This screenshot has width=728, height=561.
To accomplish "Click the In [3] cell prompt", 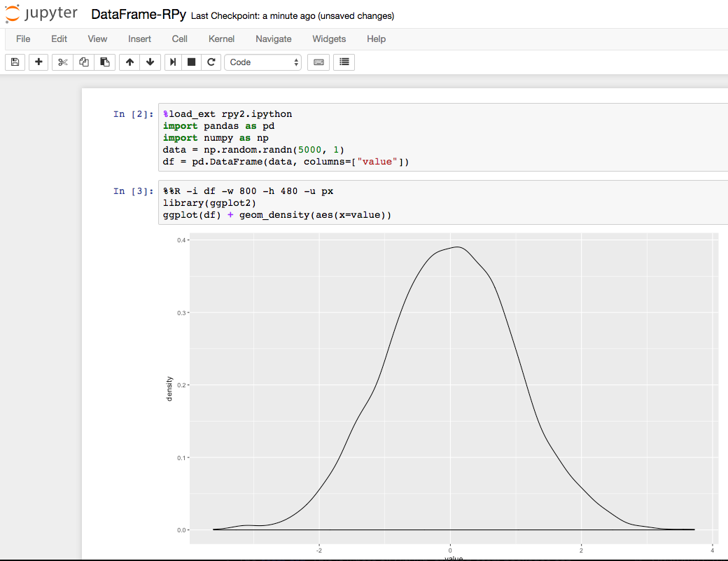I will (x=133, y=191).
